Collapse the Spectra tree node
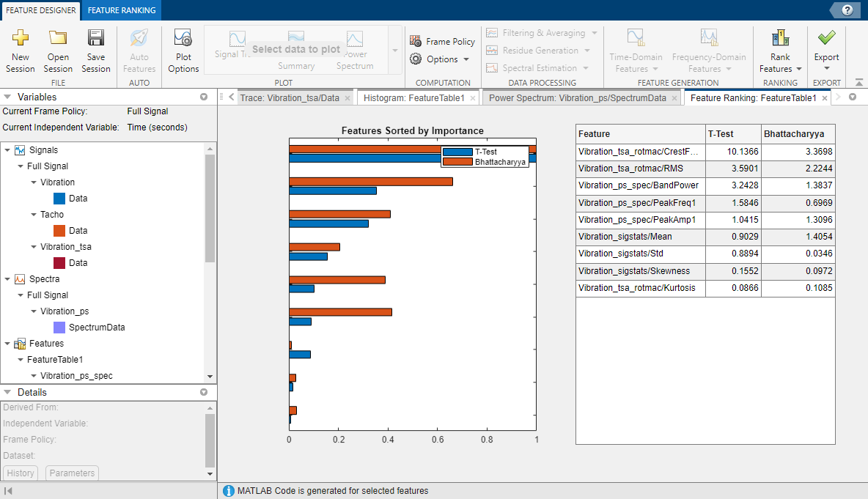This screenshot has width=868, height=499. pos(7,279)
